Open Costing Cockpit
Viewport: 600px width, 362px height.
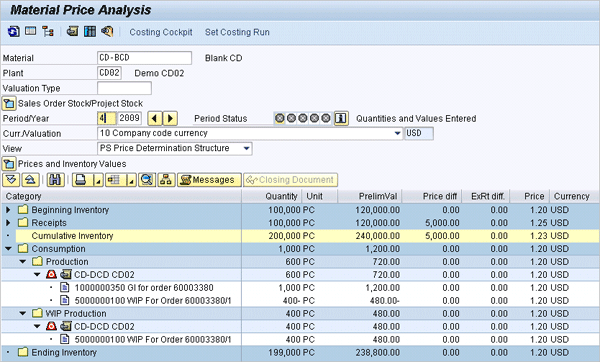point(161,32)
